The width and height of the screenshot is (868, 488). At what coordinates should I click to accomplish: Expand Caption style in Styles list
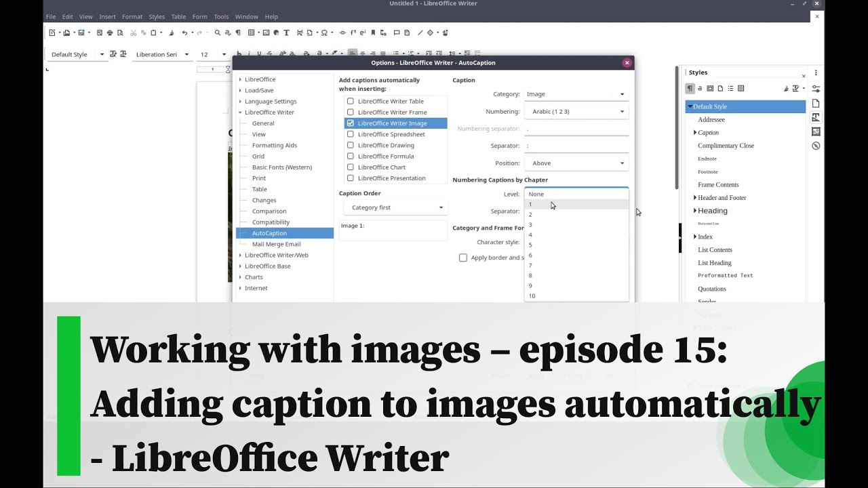(695, 133)
